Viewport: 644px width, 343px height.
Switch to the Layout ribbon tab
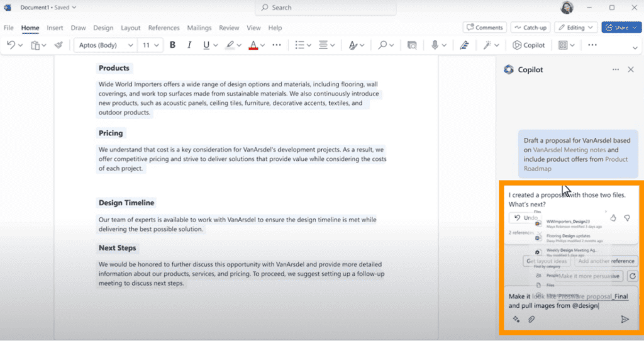[x=131, y=28]
